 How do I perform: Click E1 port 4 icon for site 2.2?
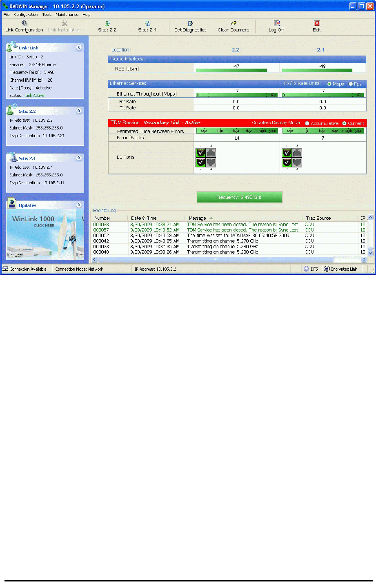tap(211, 163)
